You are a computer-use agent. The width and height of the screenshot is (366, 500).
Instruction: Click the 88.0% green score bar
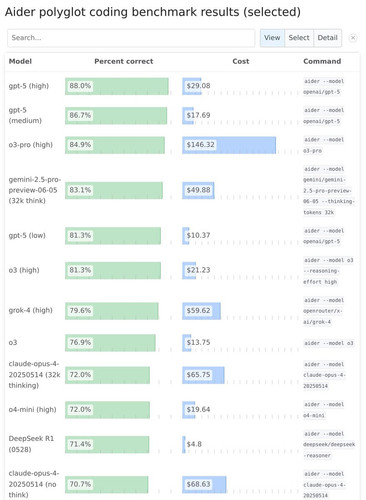pyautogui.click(x=117, y=86)
